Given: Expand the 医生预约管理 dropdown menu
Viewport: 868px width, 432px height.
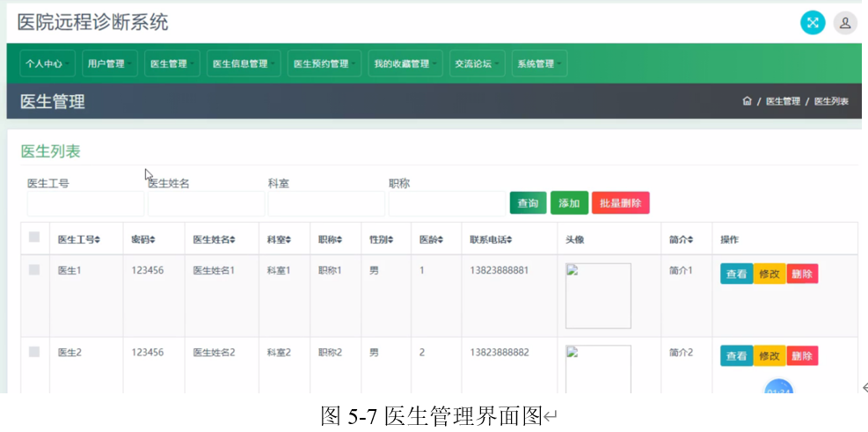Looking at the screenshot, I should (x=325, y=63).
